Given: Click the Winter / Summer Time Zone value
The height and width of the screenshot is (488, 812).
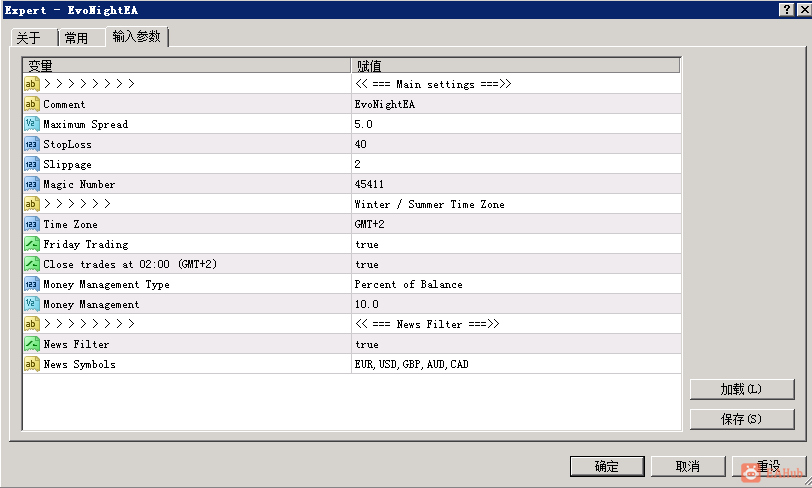Looking at the screenshot, I should point(429,204).
